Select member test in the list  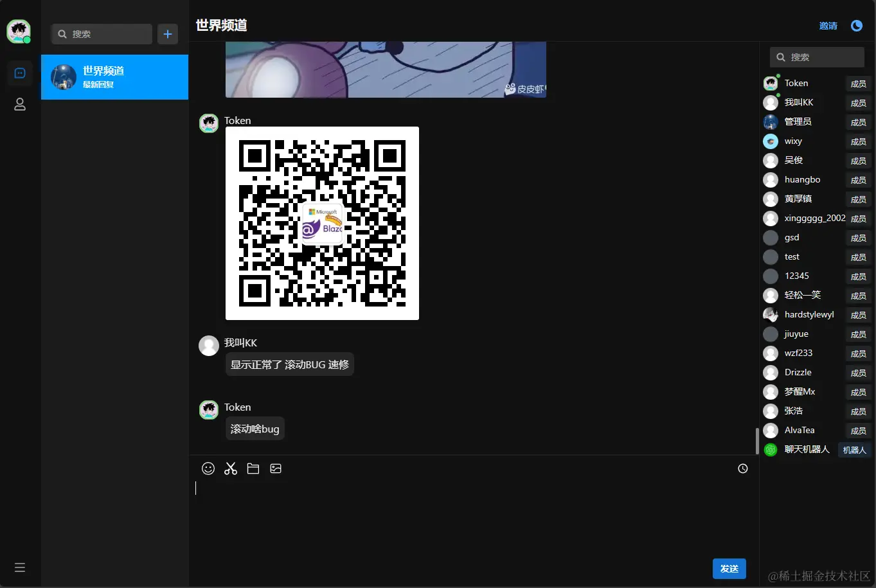(816, 256)
